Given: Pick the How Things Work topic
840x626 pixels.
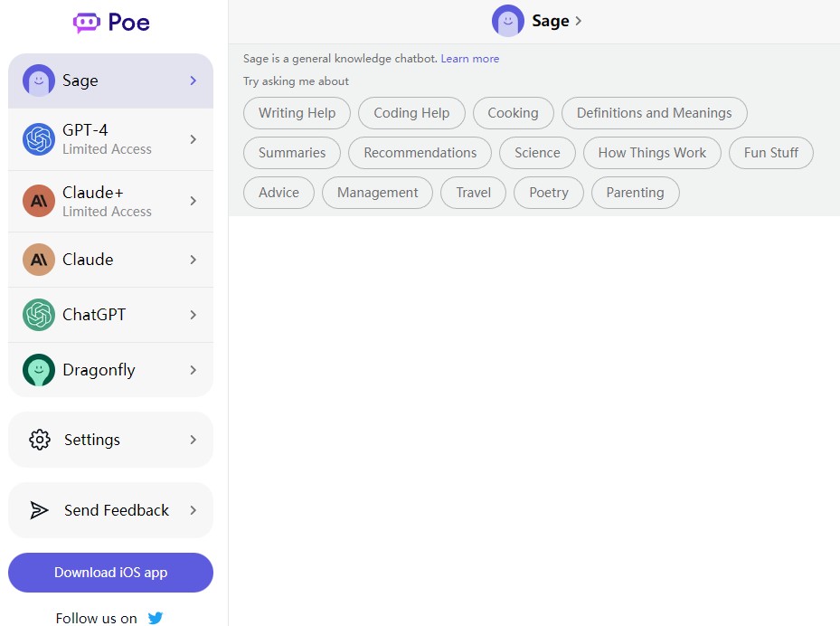Looking at the screenshot, I should (x=652, y=153).
